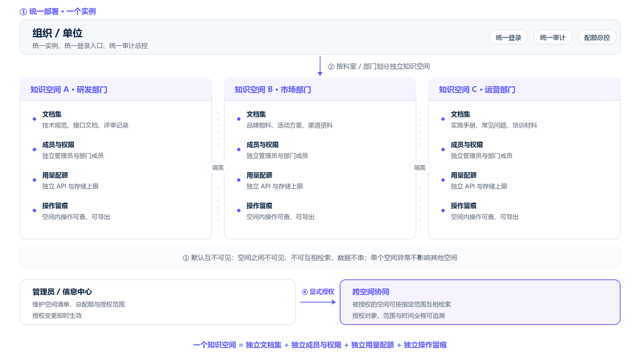Select 操作留痕 in 知识空间 C

[x=464, y=206]
